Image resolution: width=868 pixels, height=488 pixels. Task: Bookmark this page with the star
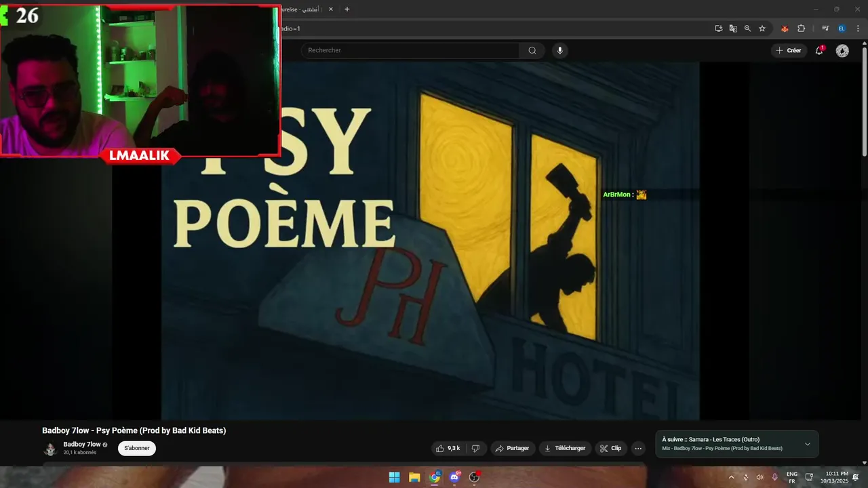coord(762,28)
